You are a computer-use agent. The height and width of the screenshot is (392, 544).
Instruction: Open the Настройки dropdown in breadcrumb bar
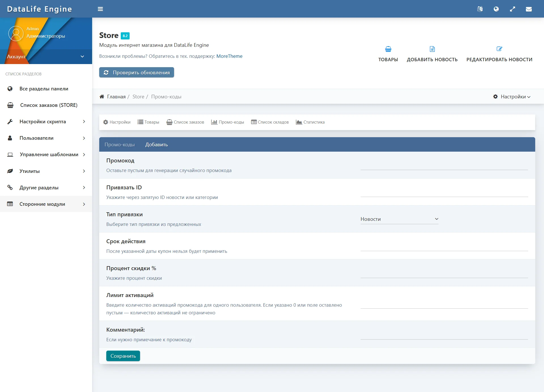(x=512, y=97)
